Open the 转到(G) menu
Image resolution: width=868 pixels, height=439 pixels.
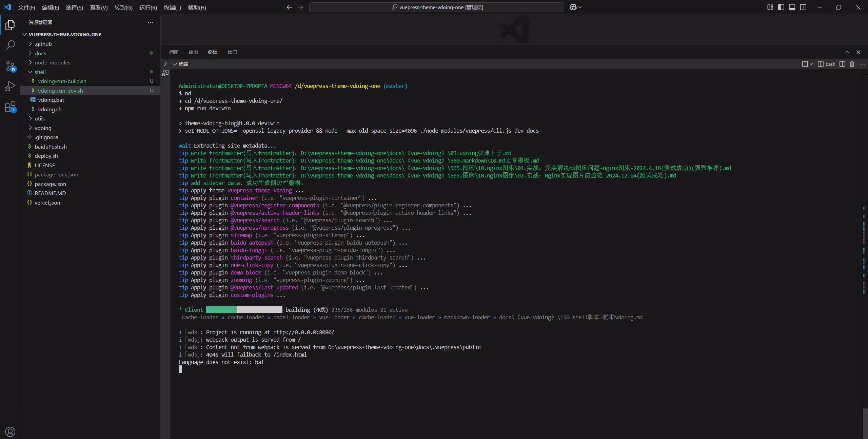coord(123,7)
